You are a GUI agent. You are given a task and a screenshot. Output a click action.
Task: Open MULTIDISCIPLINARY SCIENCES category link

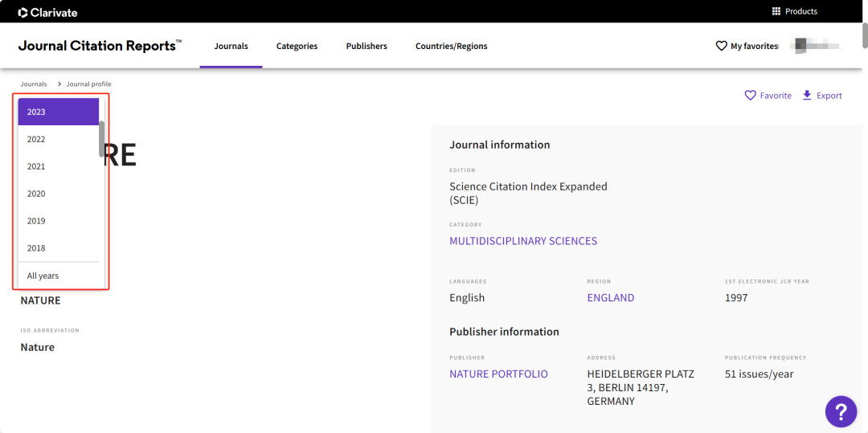pos(523,241)
